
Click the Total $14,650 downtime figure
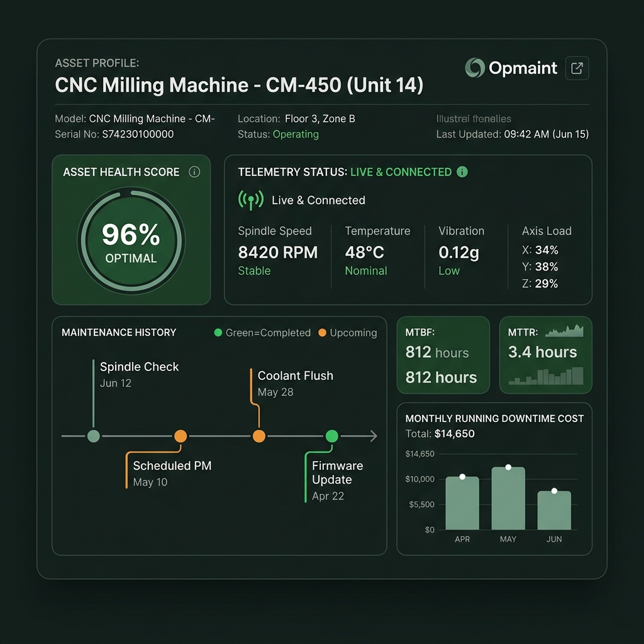point(440,434)
